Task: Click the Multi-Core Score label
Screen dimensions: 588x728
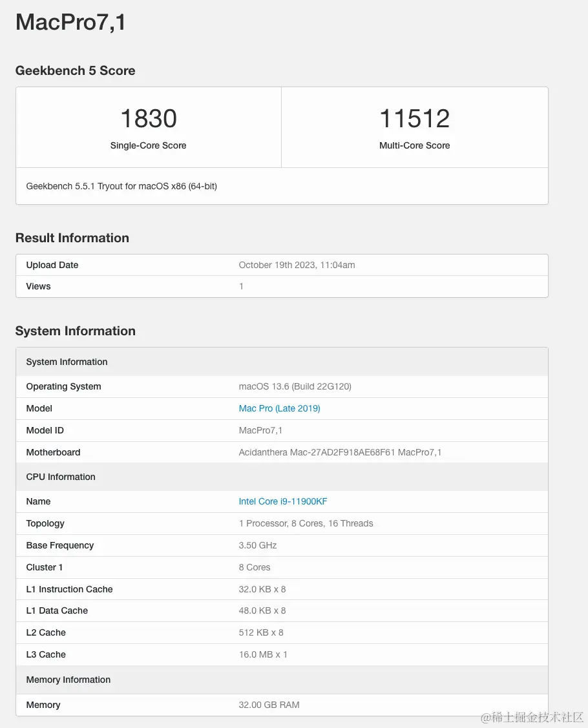Action: 415,145
